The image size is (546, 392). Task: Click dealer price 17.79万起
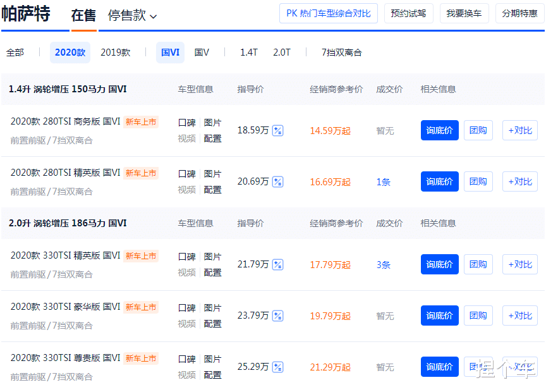coord(330,265)
